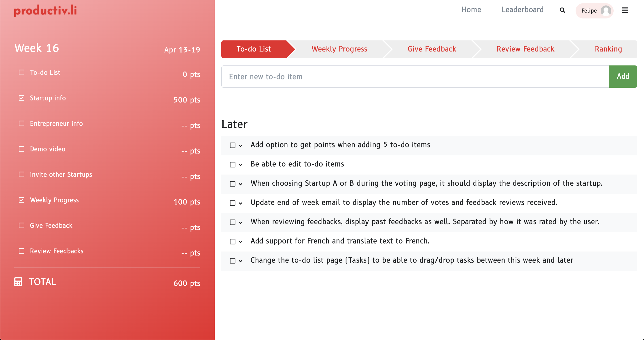Expand the drag/drop tasks item
Viewport: 644px width, 340px height.
tap(241, 261)
